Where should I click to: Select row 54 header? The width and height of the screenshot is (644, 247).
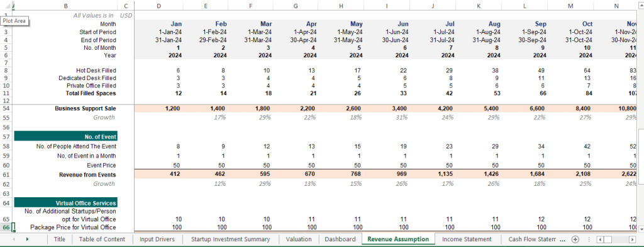tap(6, 108)
